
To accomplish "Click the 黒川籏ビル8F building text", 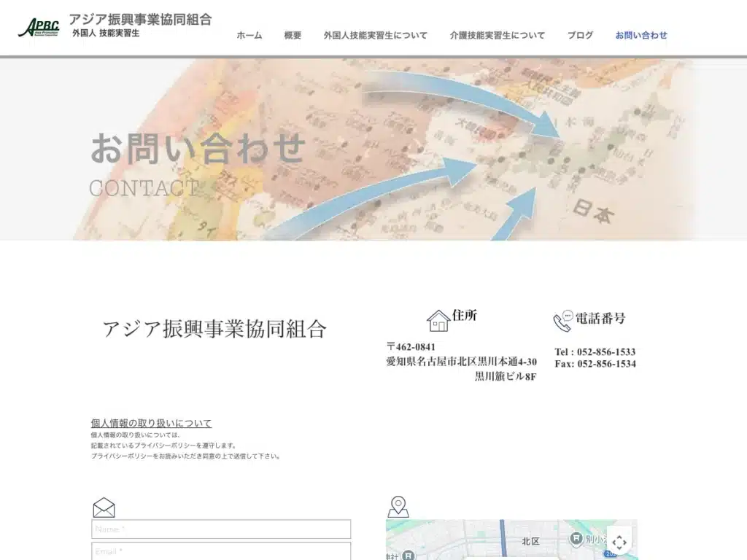I will click(x=506, y=376).
